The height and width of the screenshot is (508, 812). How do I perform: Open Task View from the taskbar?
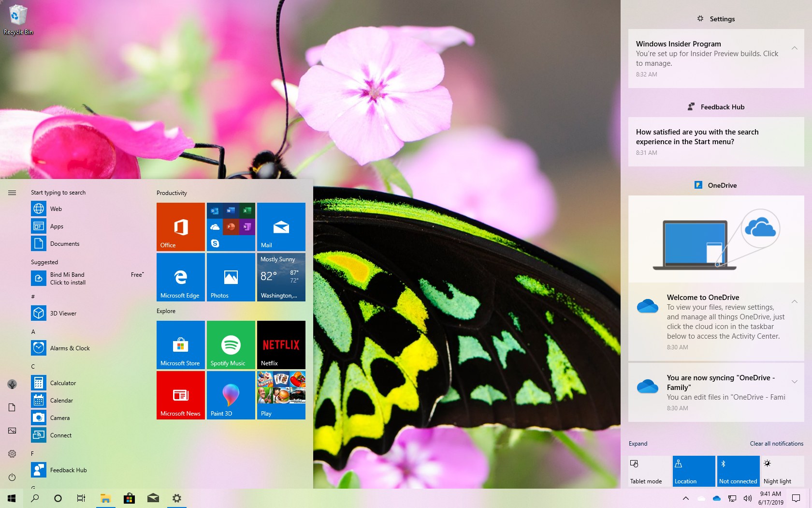(x=81, y=498)
